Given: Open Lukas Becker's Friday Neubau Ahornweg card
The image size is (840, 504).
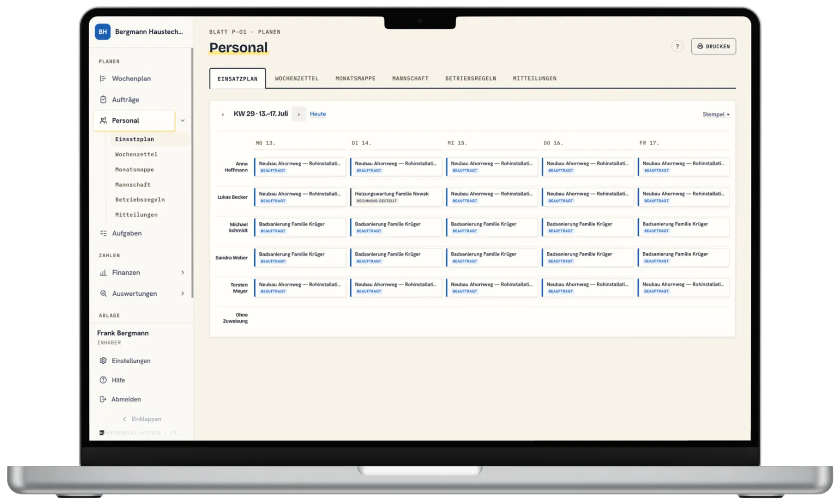Looking at the screenshot, I should 684,197.
